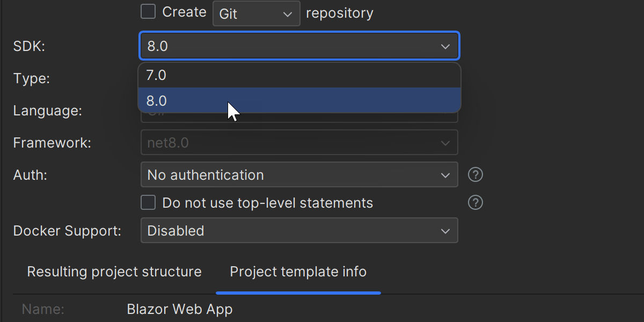The height and width of the screenshot is (322, 644).
Task: Click help icon next to Auth field
Action: (x=475, y=175)
